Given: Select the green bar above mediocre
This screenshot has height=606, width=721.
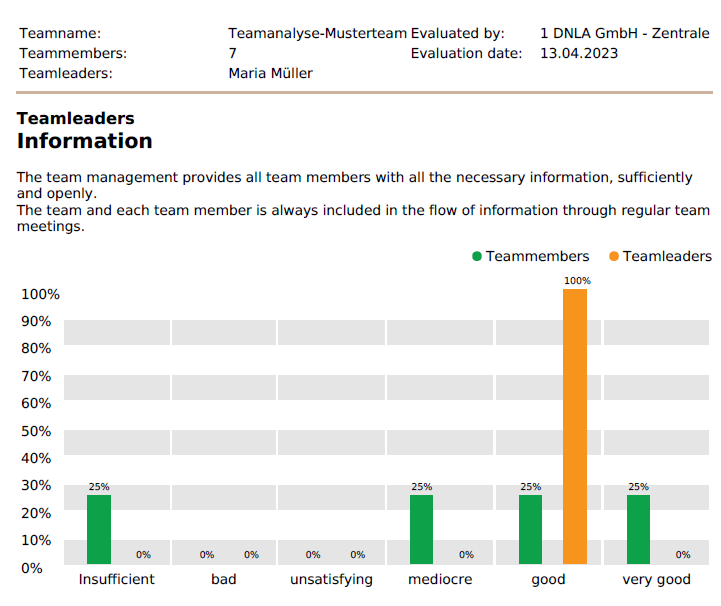Looking at the screenshot, I should (x=422, y=529).
